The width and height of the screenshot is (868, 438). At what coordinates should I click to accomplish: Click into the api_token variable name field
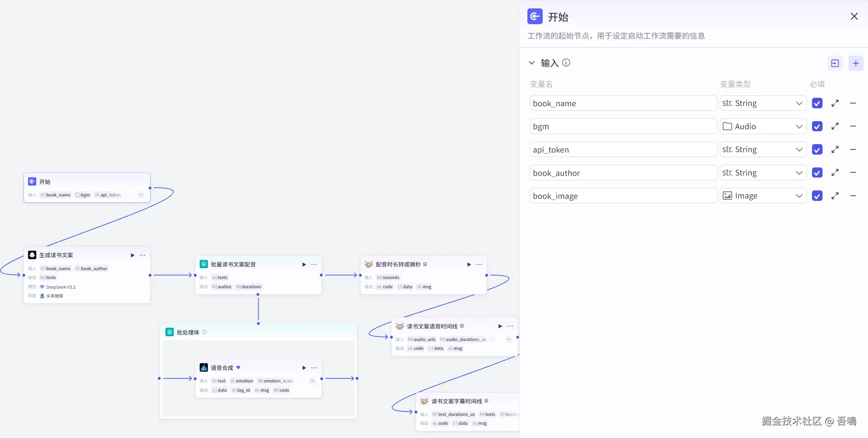(622, 150)
